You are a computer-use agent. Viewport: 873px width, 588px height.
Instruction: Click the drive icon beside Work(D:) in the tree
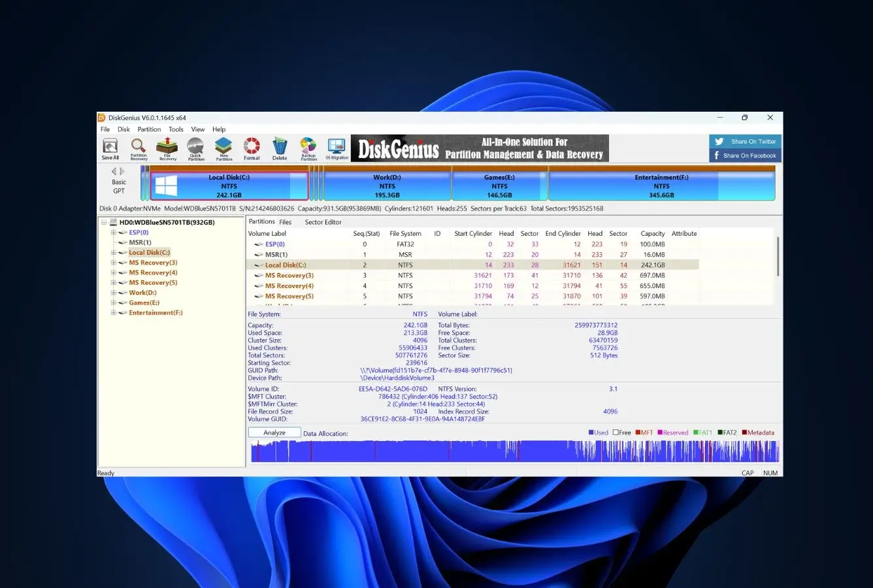pos(122,293)
